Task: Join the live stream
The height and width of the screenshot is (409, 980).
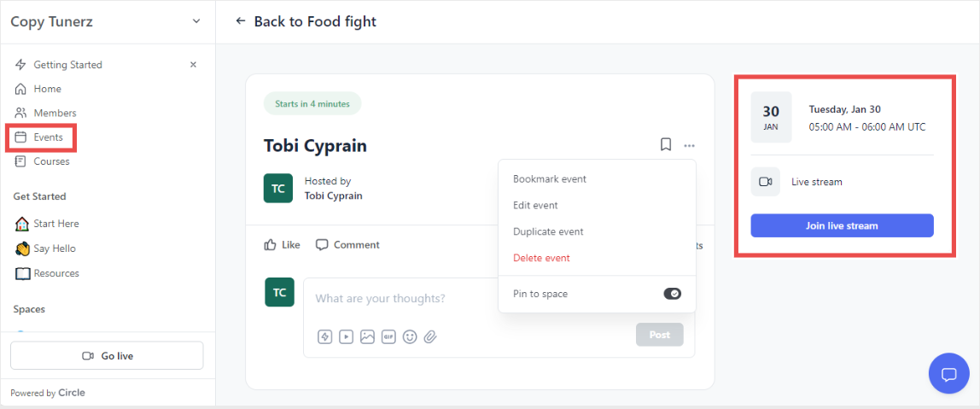Action: 842,225
